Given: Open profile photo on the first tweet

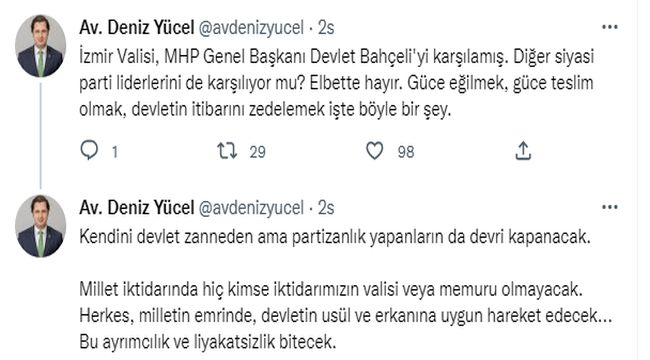Looking at the screenshot, I should click(x=41, y=46).
